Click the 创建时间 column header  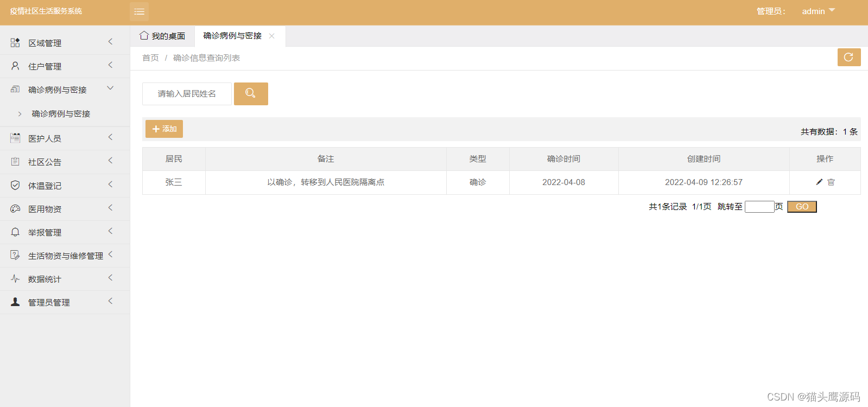[x=704, y=159]
